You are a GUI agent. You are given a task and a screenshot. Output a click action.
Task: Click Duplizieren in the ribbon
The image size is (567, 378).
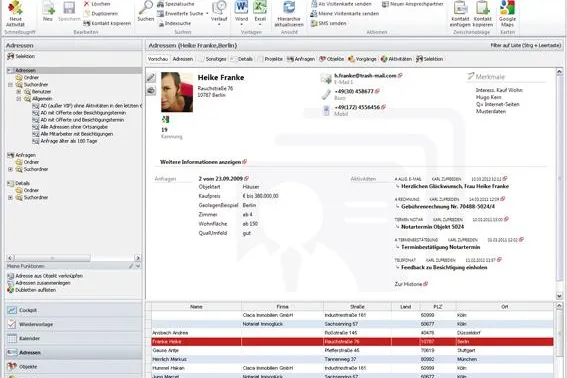(x=101, y=14)
